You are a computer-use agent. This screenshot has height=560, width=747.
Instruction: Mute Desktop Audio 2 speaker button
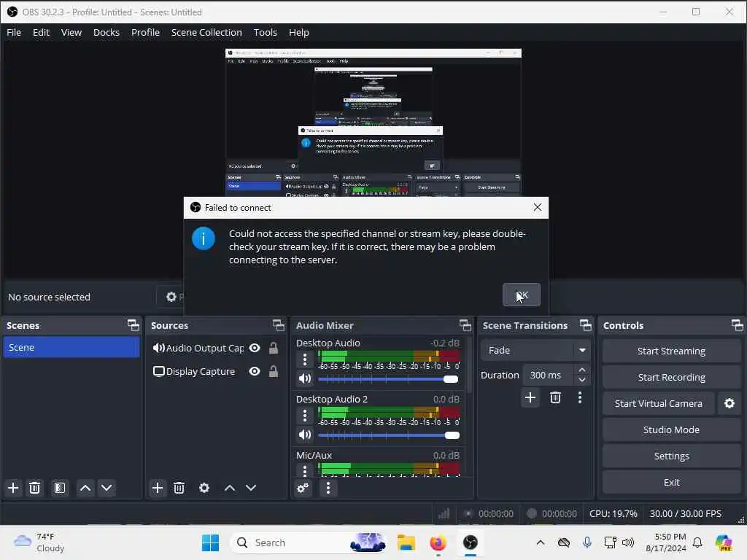305,435
